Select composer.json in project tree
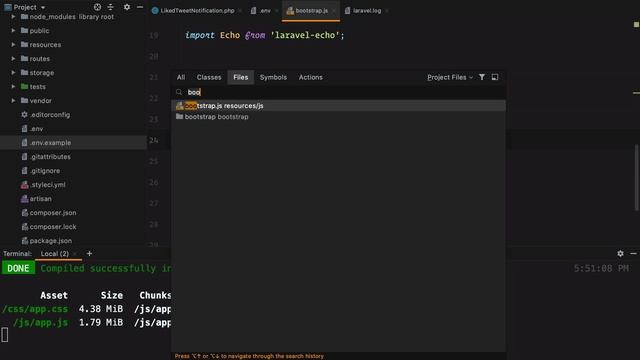 [53, 213]
